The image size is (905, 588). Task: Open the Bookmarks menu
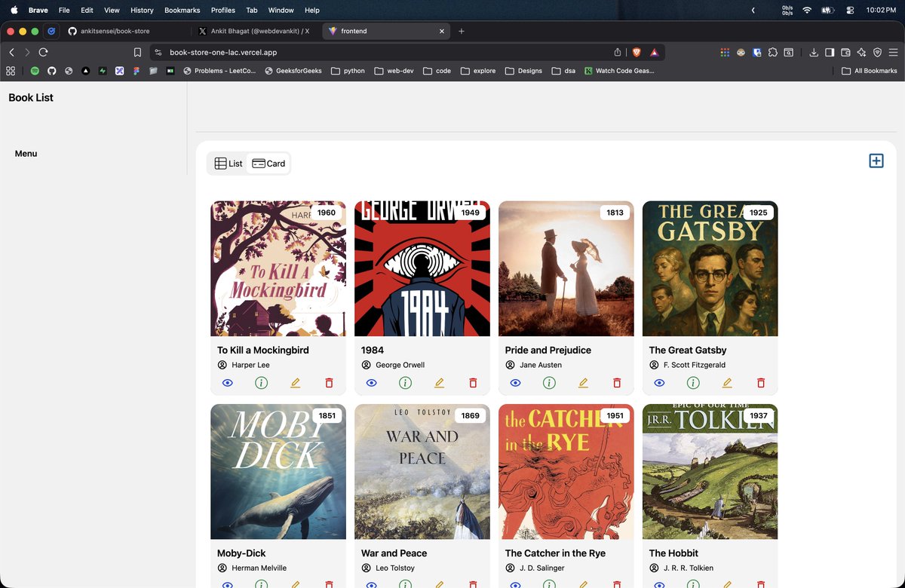[x=182, y=11]
